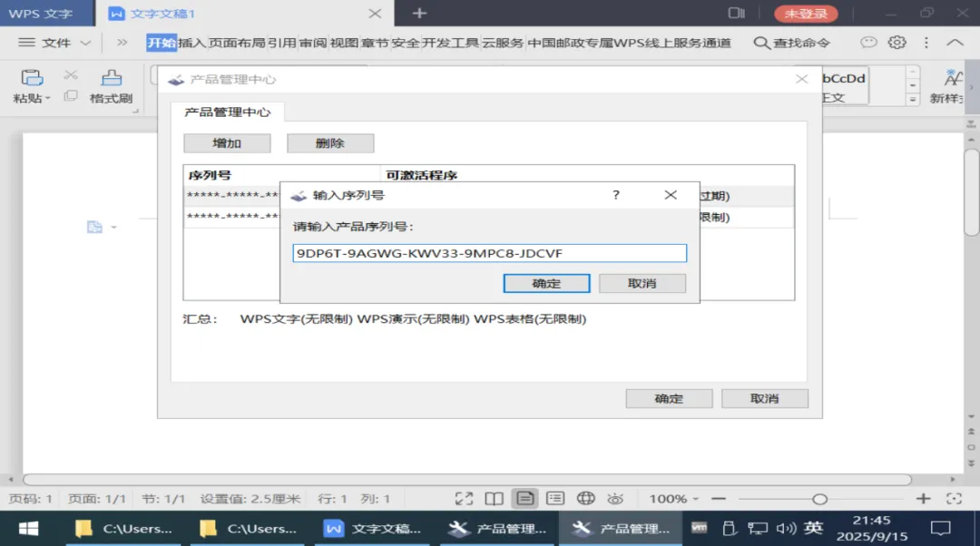Open the 文件 menu
980x546 pixels.
[55, 43]
